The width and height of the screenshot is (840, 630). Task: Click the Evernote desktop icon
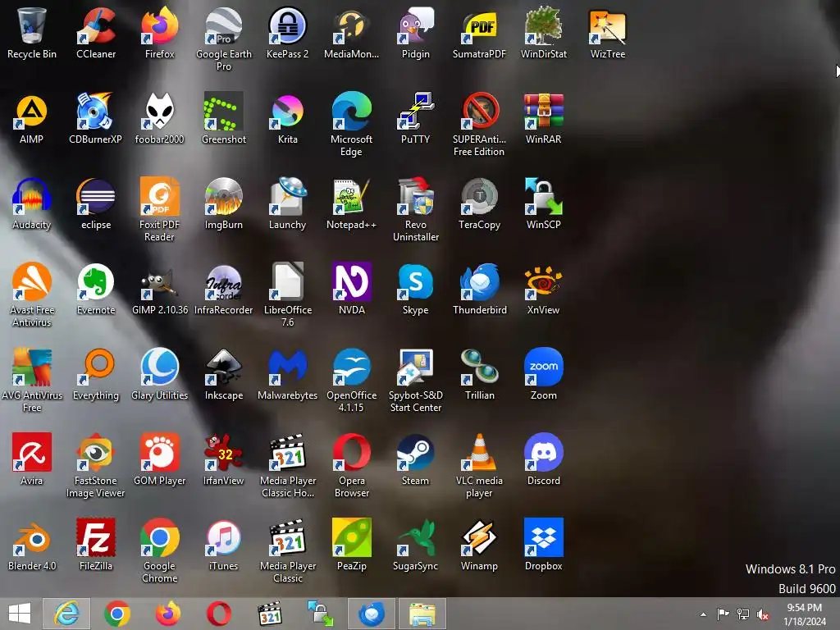[96, 289]
